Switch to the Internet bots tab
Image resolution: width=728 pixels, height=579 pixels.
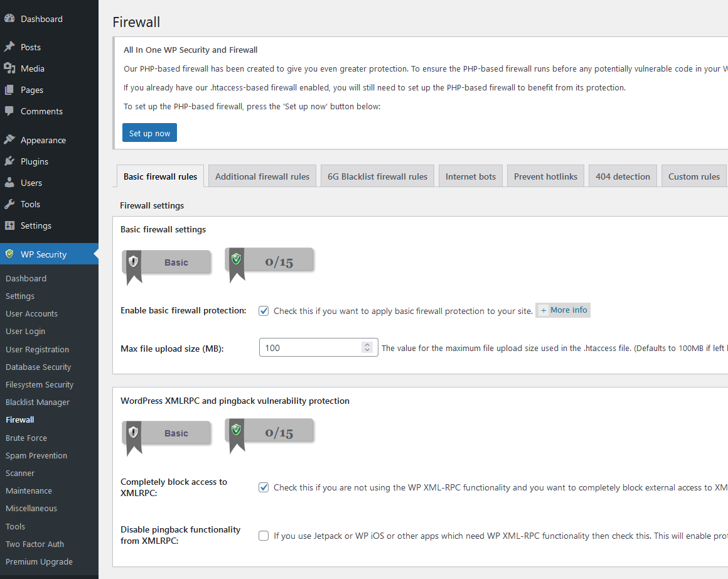[x=471, y=176]
